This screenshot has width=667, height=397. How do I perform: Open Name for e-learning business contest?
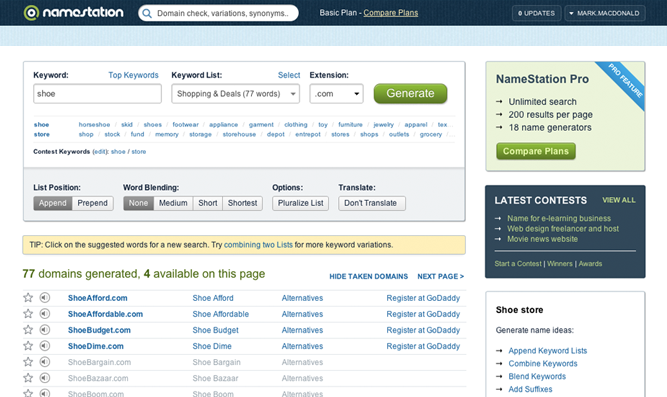coord(559,218)
